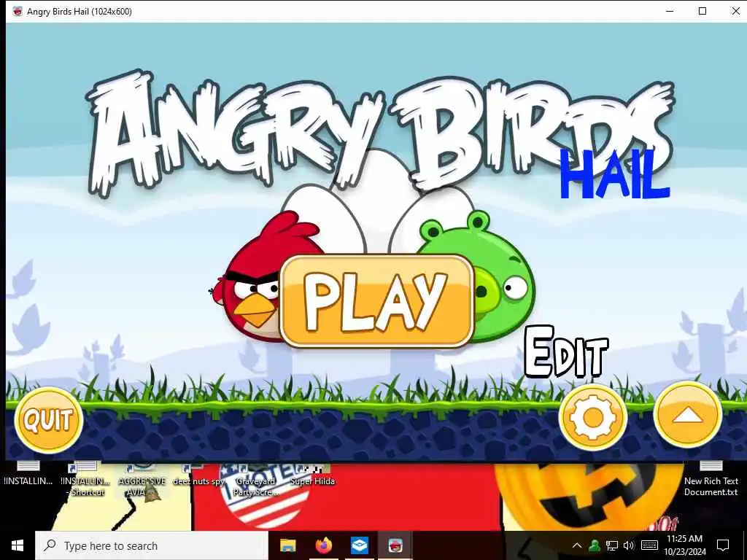This screenshot has height=560, width=747.
Task: Select the 'deez nuts spy' desktop shortcut
Action: (198, 475)
